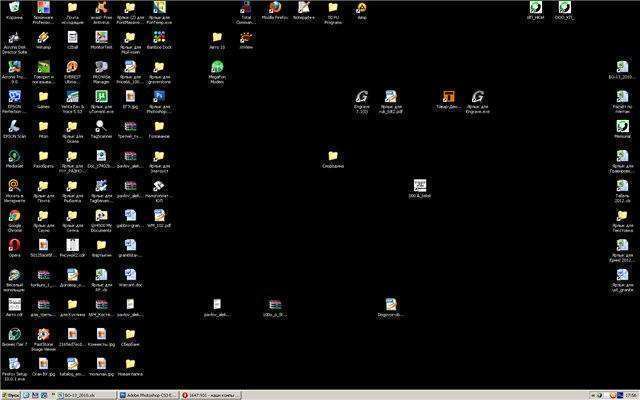The width and height of the screenshot is (640, 400).
Task: Select the Acronis Disk Director Suite icon
Action: 14,42
